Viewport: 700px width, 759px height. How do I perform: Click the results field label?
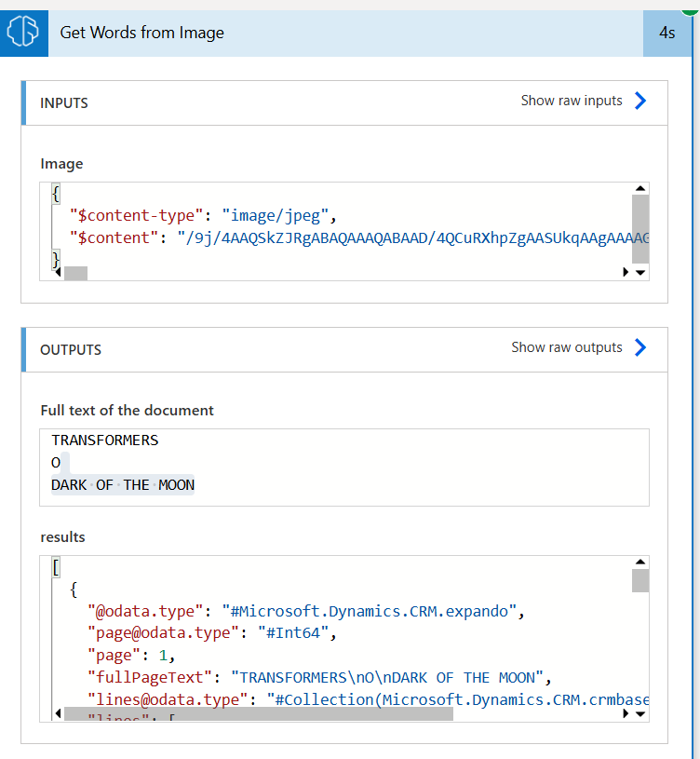coord(63,537)
